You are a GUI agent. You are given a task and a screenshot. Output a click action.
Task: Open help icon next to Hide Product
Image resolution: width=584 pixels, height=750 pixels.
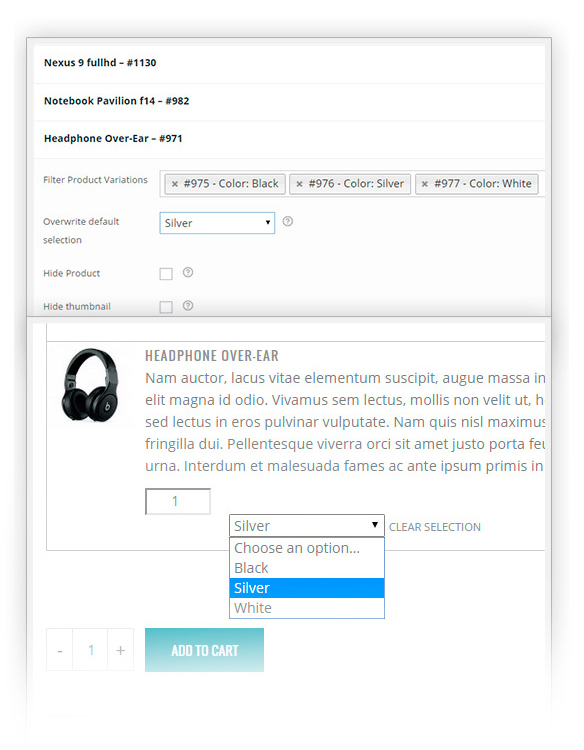coord(188,272)
